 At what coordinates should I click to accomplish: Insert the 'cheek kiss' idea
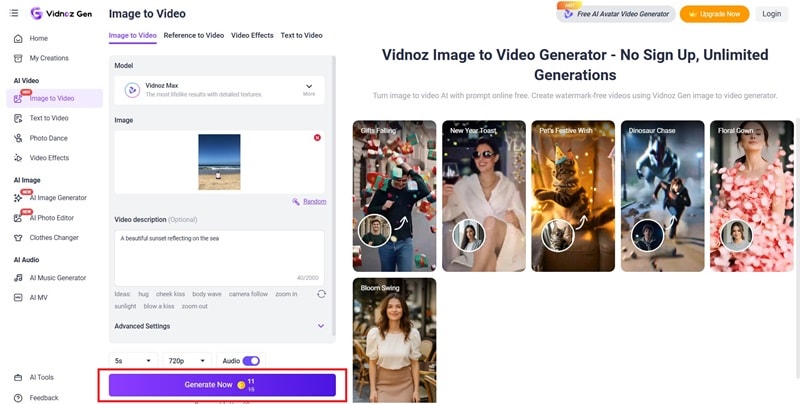click(x=170, y=294)
